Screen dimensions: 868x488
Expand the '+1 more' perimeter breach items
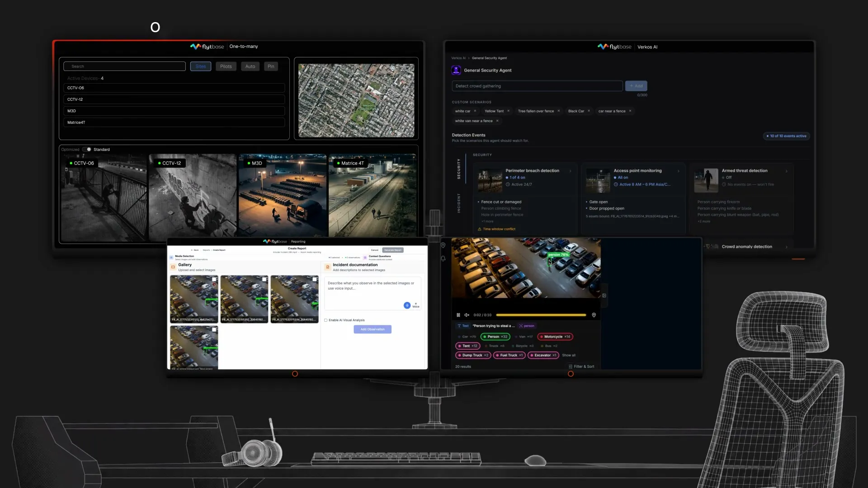pyautogui.click(x=487, y=221)
